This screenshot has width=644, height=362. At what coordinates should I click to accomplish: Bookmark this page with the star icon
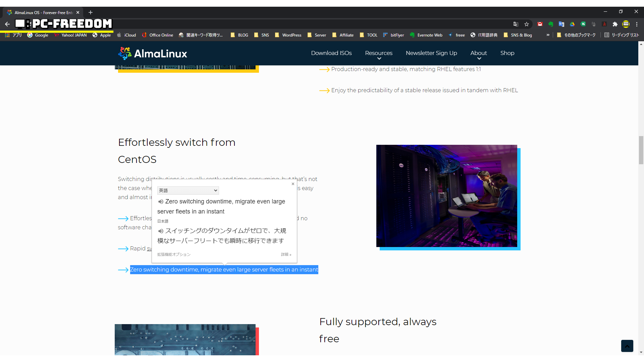pyautogui.click(x=527, y=24)
